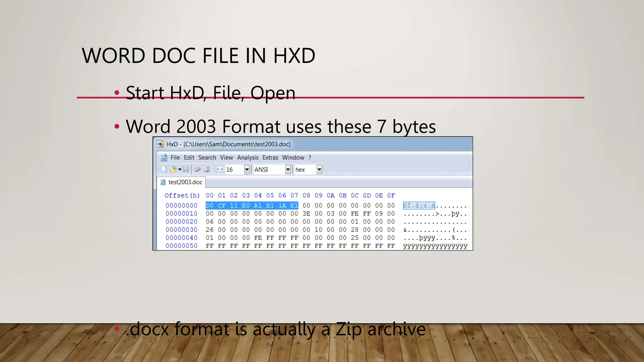Screen dimensions: 644x362
Task: Click the New file icon in HxD toolbar
Action: pyautogui.click(x=164, y=170)
